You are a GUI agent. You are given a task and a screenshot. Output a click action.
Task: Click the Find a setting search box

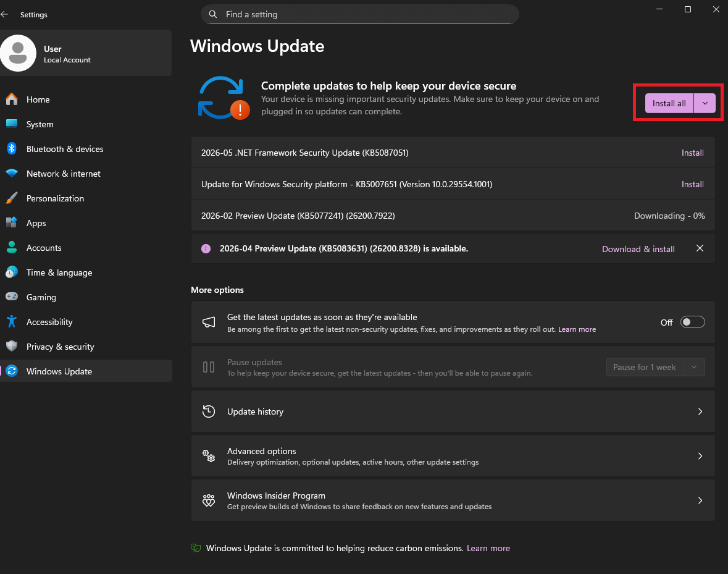(360, 14)
